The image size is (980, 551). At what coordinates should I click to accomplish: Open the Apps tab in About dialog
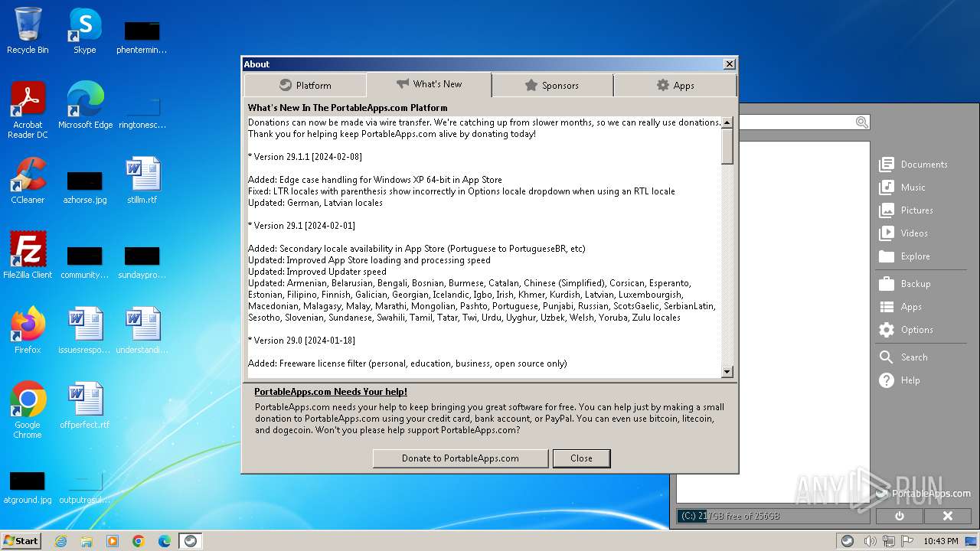point(675,85)
